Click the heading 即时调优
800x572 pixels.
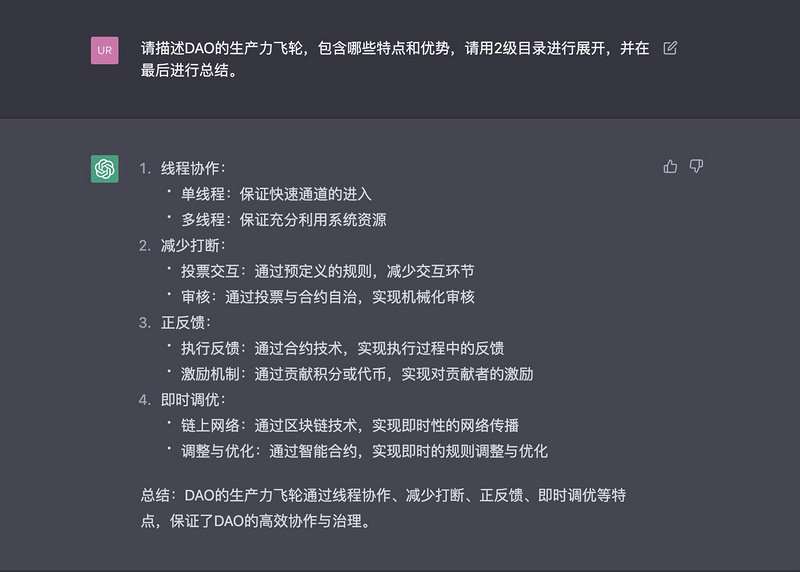pyautogui.click(x=193, y=400)
